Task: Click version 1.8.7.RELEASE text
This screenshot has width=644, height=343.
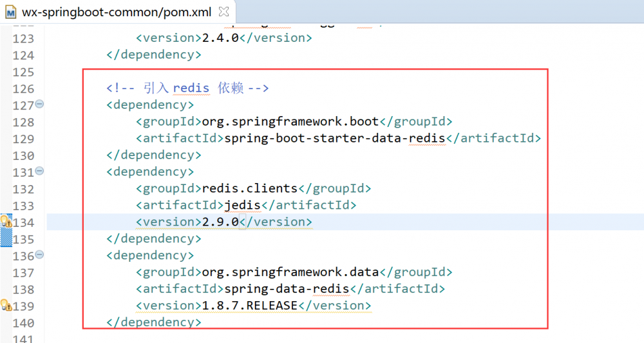Action: tap(250, 305)
